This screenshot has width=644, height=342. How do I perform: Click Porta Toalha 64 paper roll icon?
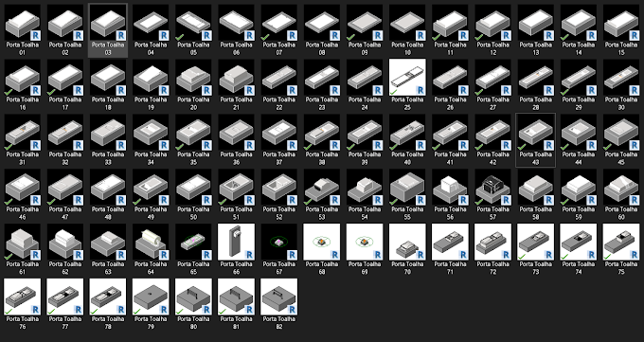(151, 242)
